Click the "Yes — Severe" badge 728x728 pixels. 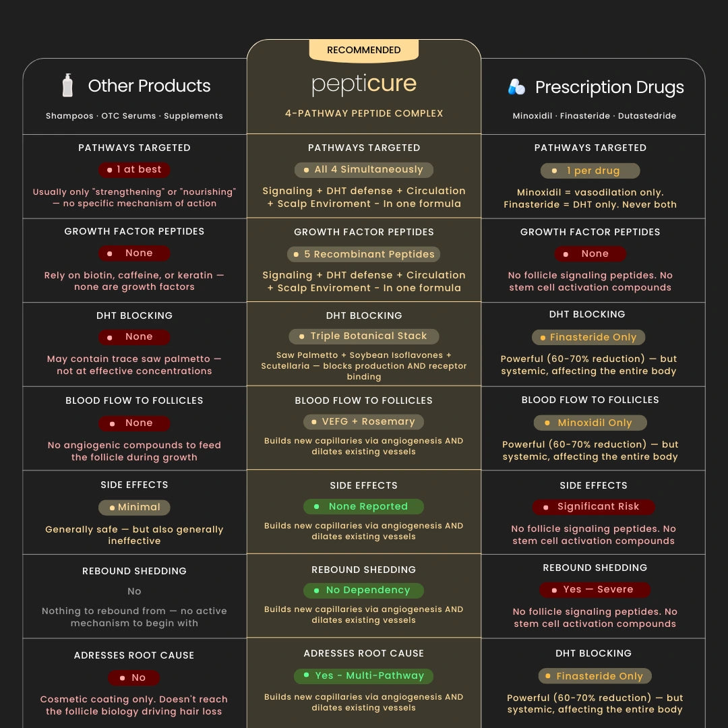[x=595, y=590]
